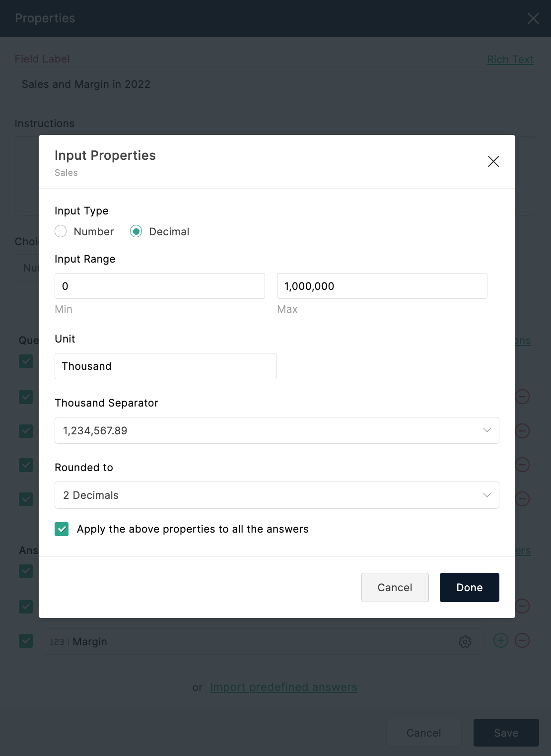Add a new answer with the plus icon
Viewport: 551px width, 756px height.
pyautogui.click(x=500, y=640)
